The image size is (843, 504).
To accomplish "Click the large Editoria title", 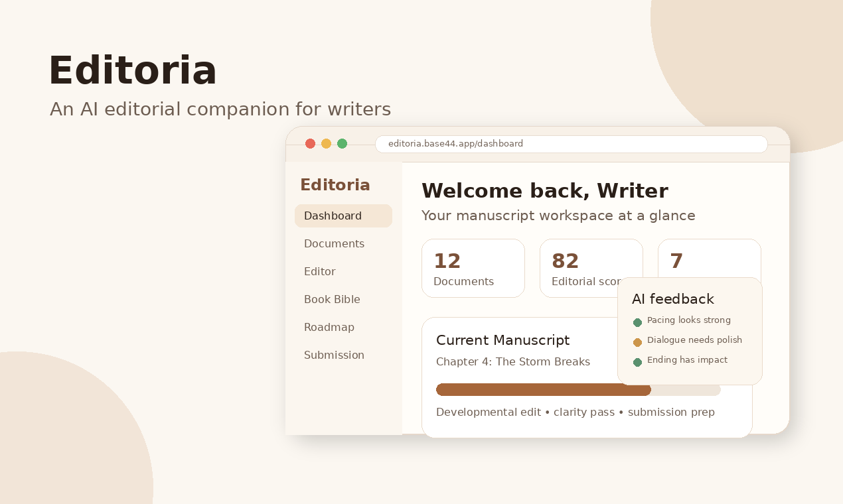I will (133, 70).
